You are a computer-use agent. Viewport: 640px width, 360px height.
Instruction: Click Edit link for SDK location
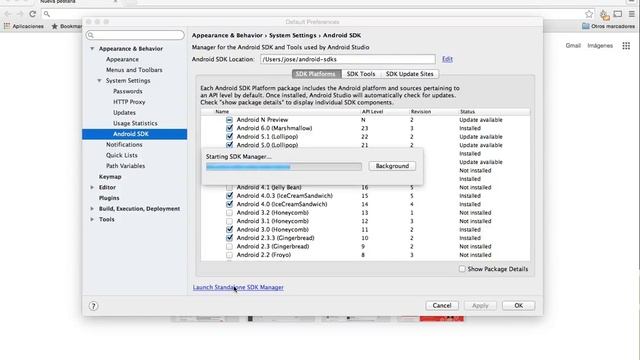pyautogui.click(x=447, y=59)
